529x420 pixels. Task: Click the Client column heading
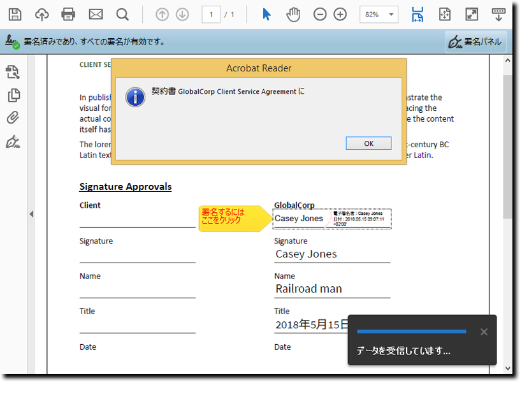pyautogui.click(x=90, y=205)
